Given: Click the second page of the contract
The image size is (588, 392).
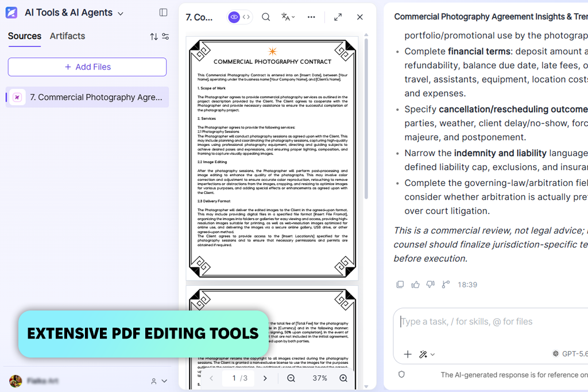Looking at the screenshot, I should click(272, 337).
